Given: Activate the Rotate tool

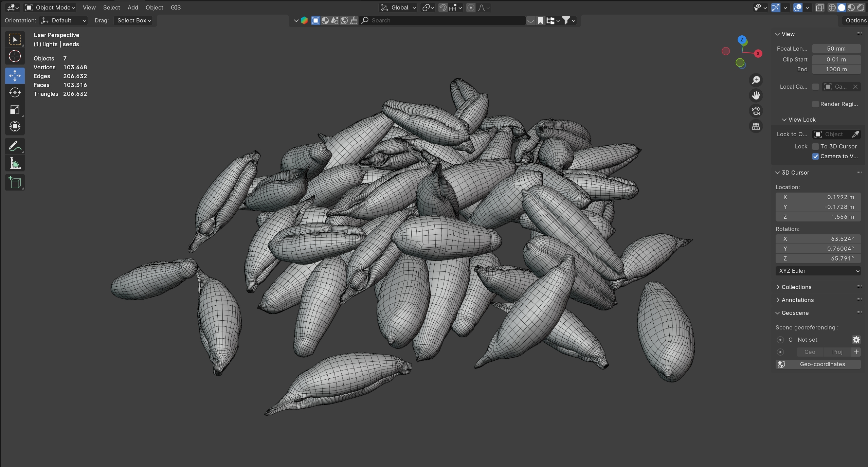Looking at the screenshot, I should pyautogui.click(x=15, y=92).
